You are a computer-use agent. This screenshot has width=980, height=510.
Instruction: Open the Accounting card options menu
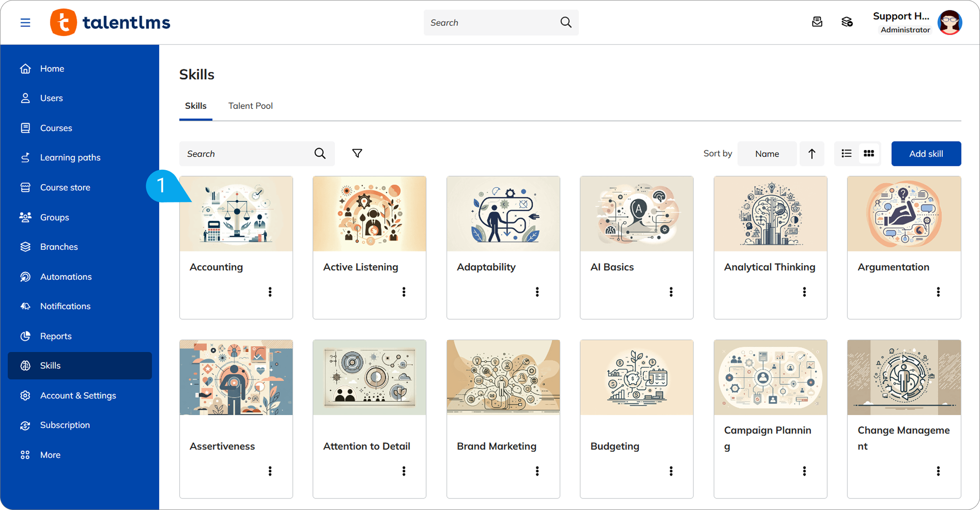[x=270, y=292]
